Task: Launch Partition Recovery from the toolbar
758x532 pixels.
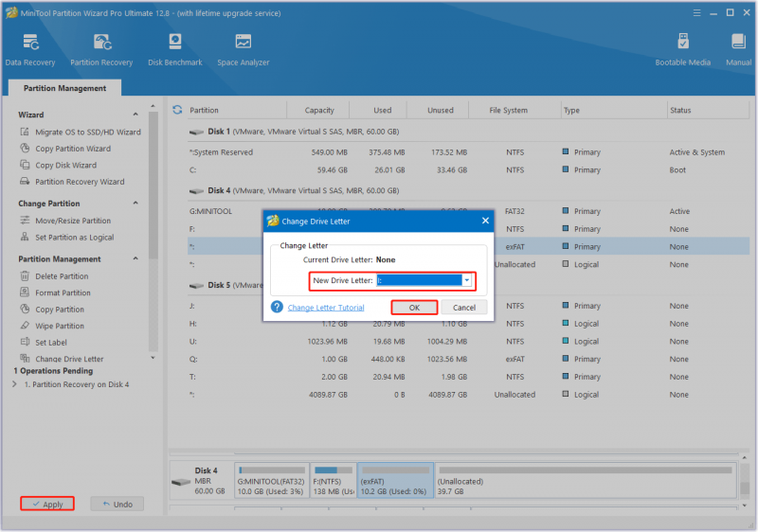Action: click(x=102, y=43)
